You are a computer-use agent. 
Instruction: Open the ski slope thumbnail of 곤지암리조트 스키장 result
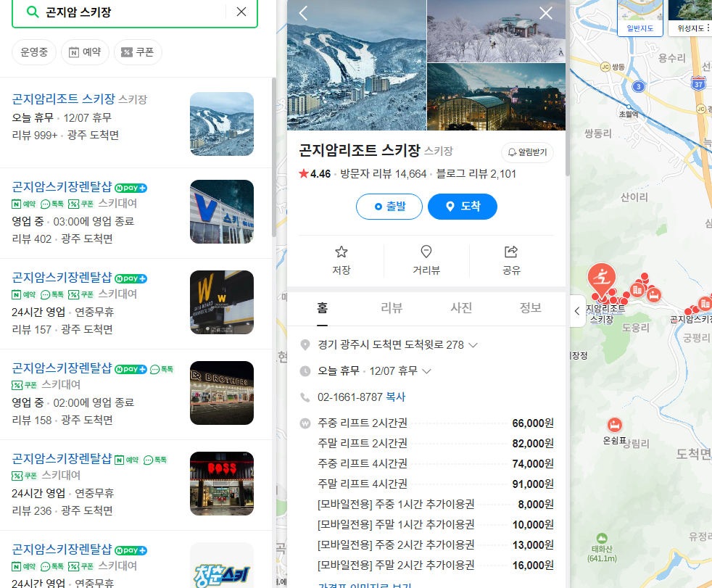222,124
